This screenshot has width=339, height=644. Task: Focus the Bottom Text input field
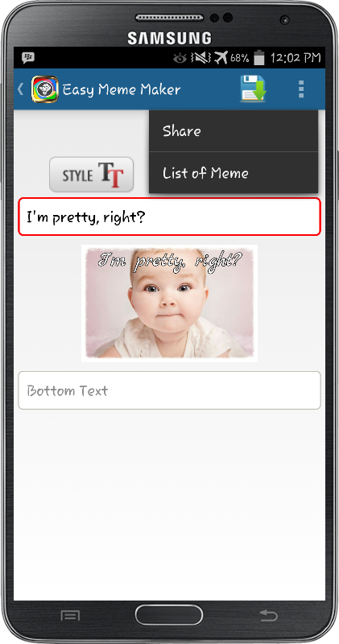pyautogui.click(x=169, y=390)
